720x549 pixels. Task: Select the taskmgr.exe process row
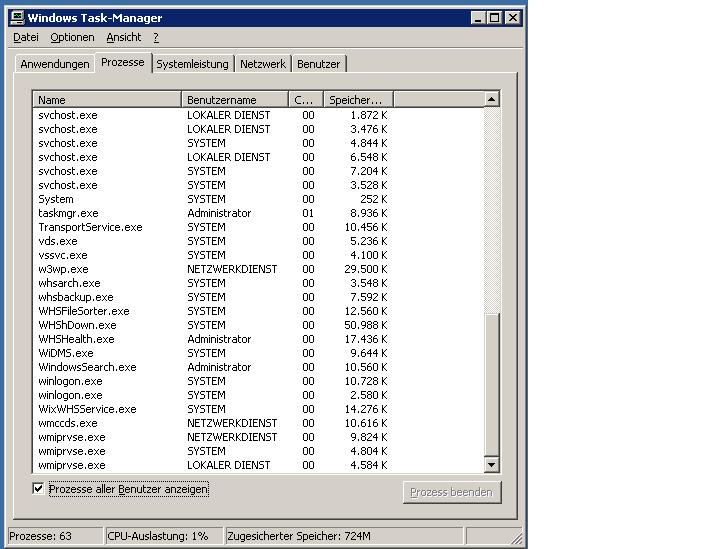69,213
